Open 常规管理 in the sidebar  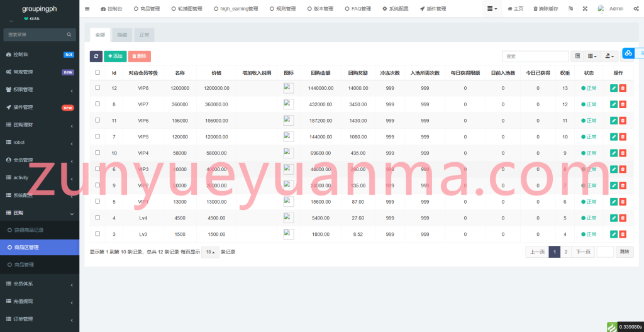(40, 72)
